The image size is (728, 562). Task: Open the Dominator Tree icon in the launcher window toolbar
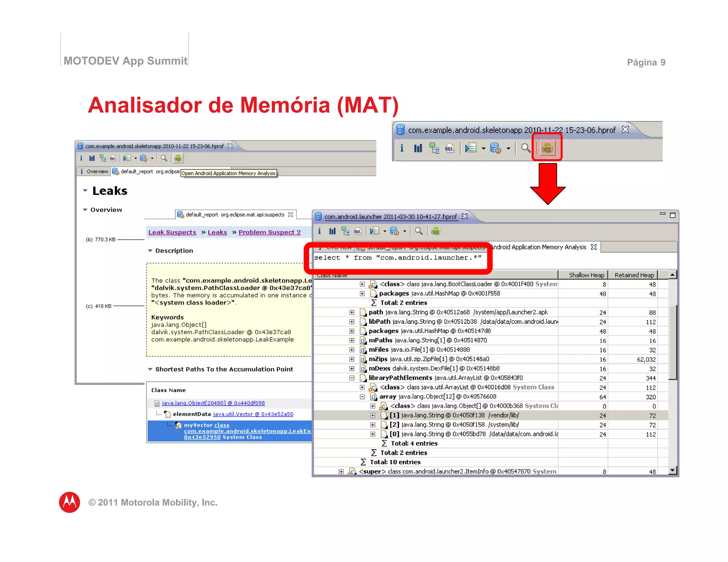(x=345, y=231)
